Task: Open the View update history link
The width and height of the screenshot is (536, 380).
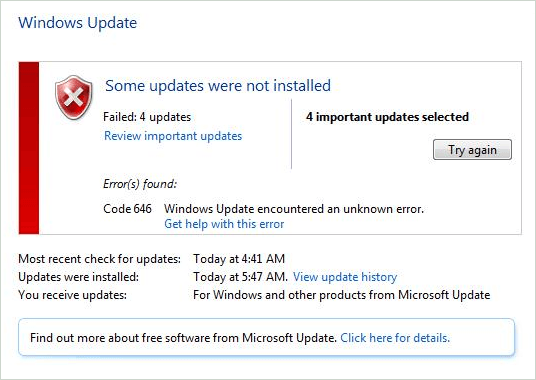Action: pos(345,277)
